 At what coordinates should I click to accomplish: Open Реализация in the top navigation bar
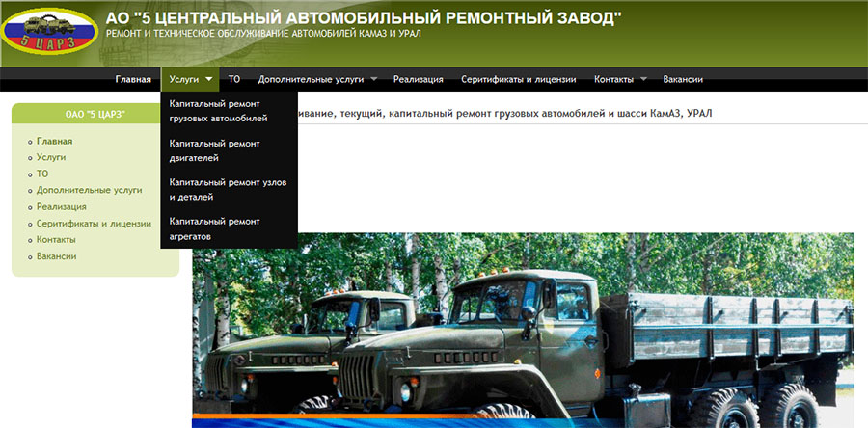pos(418,80)
